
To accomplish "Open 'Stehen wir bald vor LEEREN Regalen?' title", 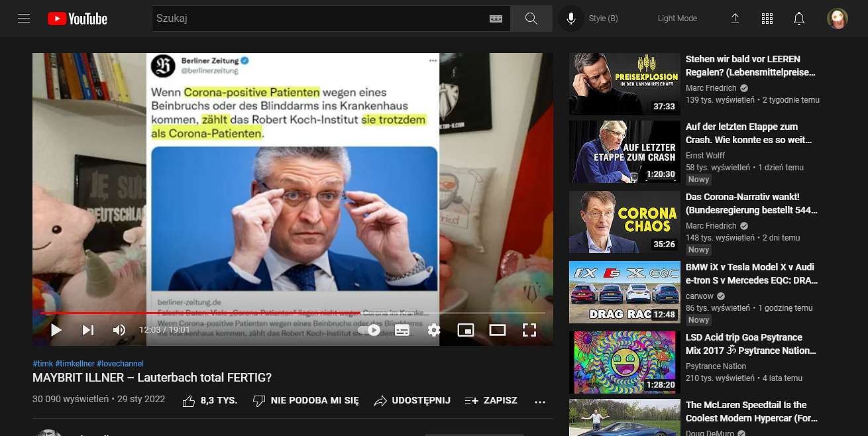I will tap(751, 66).
